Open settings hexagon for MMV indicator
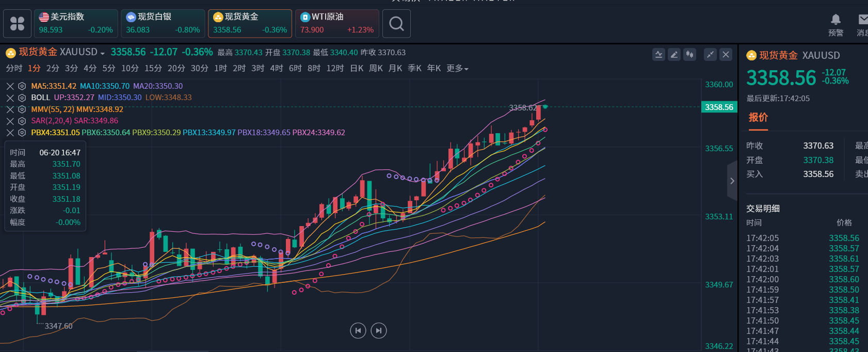 [x=22, y=109]
